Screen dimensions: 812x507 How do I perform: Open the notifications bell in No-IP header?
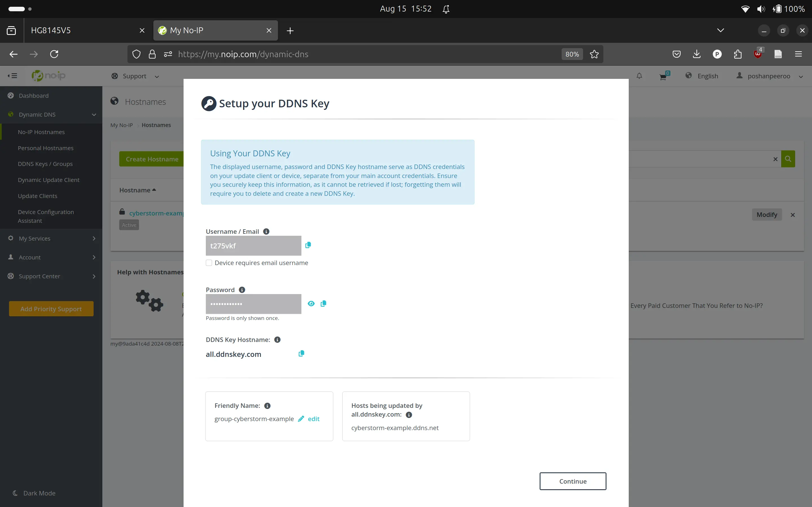639,76
